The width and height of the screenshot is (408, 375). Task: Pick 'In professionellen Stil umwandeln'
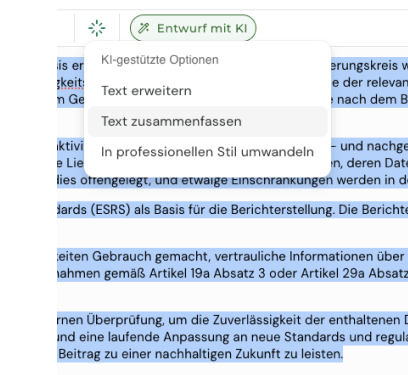coord(207,152)
